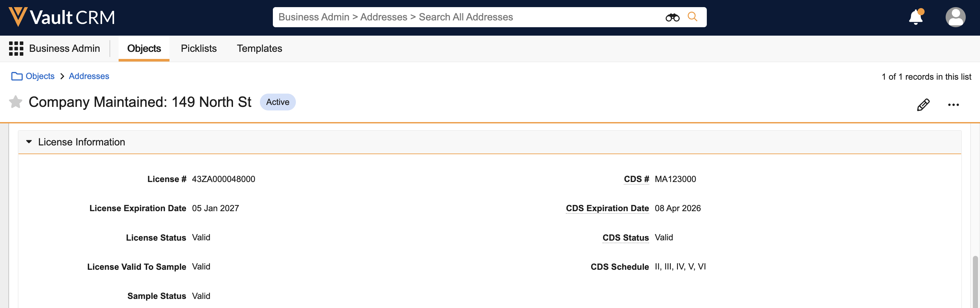Favorite this record with the star
The height and width of the screenshot is (308, 980).
(x=16, y=102)
